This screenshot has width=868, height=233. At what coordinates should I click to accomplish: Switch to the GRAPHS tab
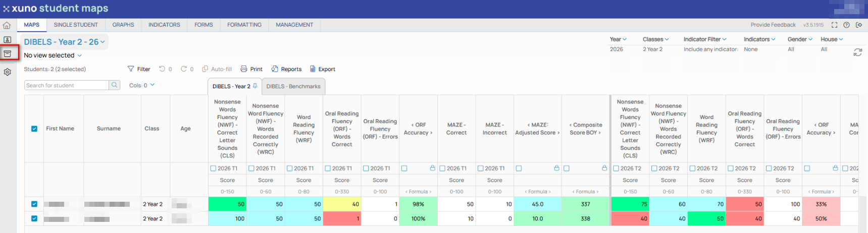click(123, 25)
